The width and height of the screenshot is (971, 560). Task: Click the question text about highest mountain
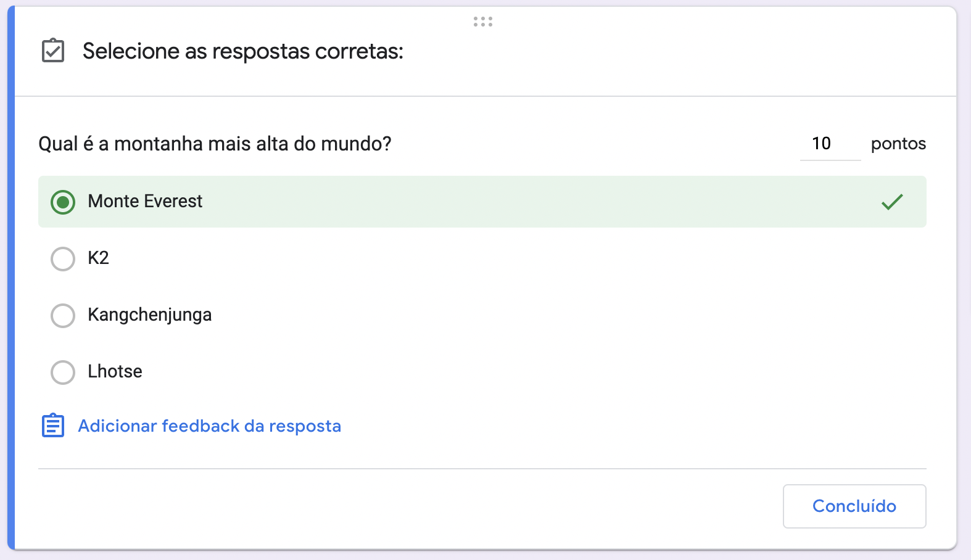pyautogui.click(x=215, y=144)
